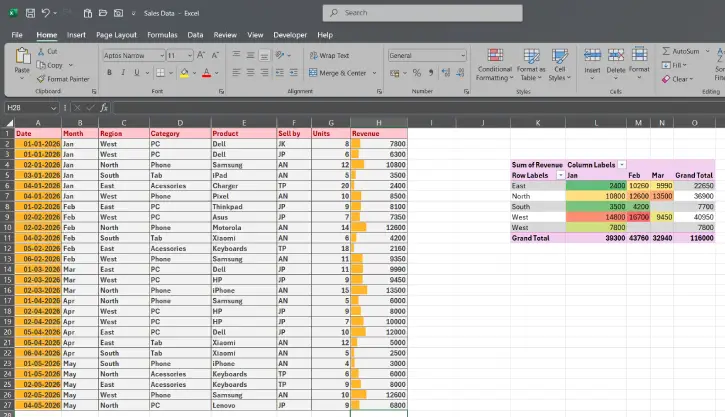This screenshot has height=417, width=725.
Task: Click the Percent Style icon
Action: pos(417,73)
